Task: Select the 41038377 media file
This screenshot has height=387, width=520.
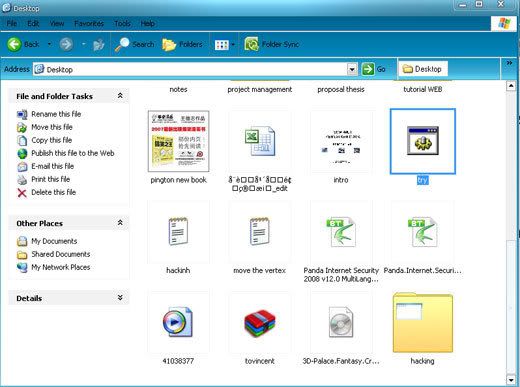Action: (178, 322)
